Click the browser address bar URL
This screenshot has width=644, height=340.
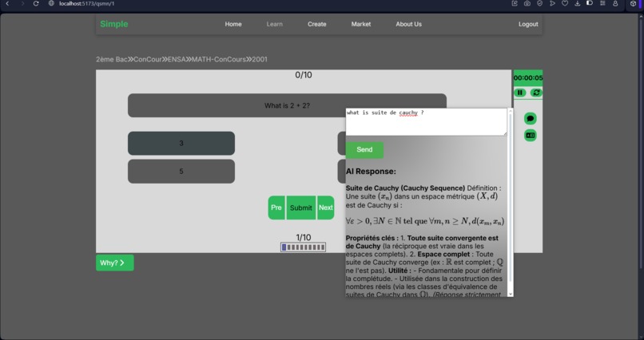[x=86, y=4]
